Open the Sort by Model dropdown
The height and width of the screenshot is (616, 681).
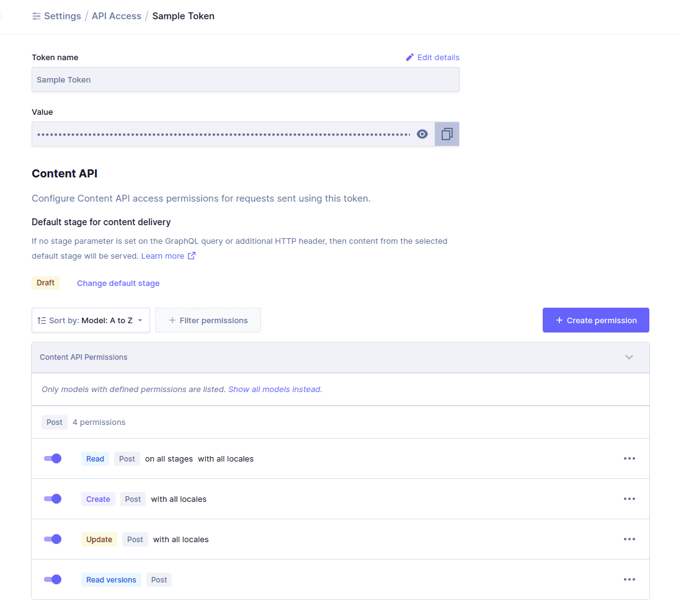pyautogui.click(x=91, y=320)
